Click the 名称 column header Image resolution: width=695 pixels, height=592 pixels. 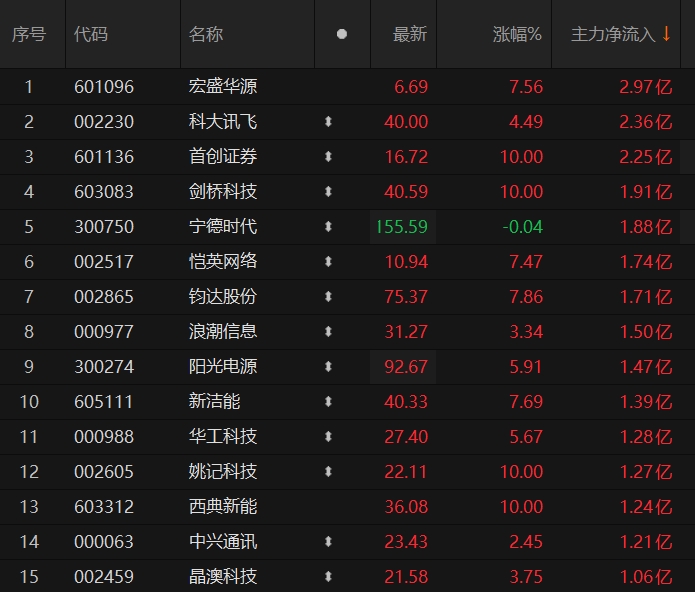click(206, 34)
